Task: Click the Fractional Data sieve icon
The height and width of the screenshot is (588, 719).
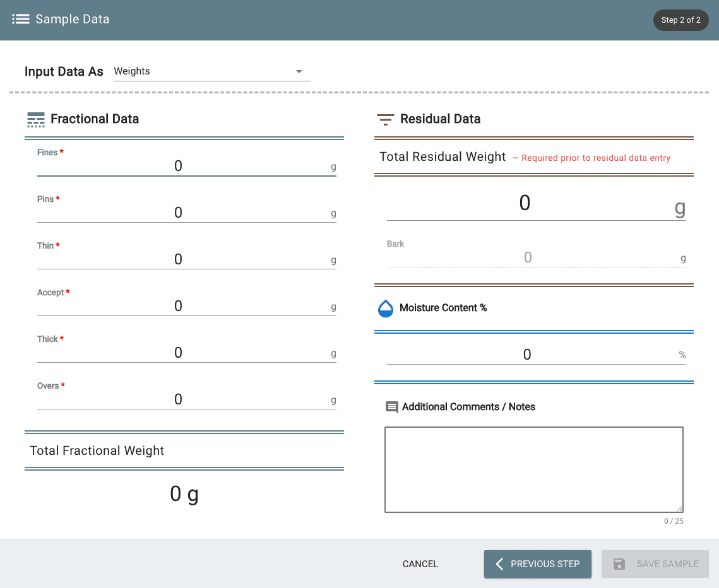Action: click(x=36, y=119)
